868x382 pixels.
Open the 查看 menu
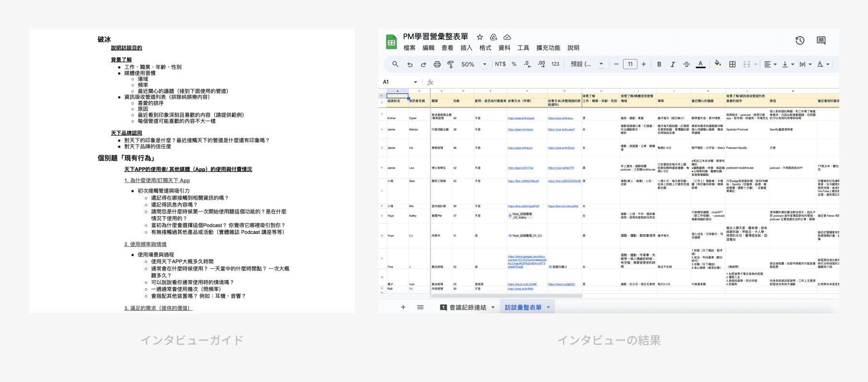pos(448,48)
